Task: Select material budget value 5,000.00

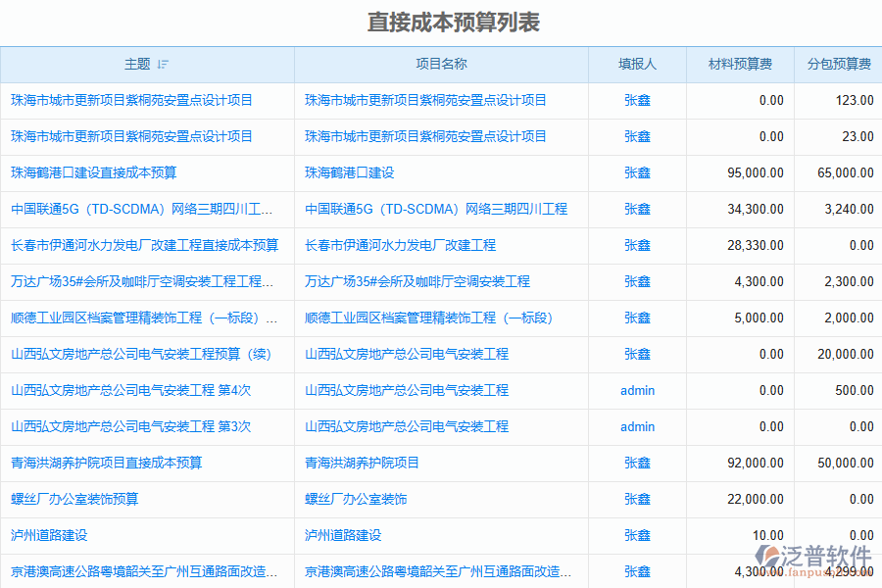Action: click(759, 318)
